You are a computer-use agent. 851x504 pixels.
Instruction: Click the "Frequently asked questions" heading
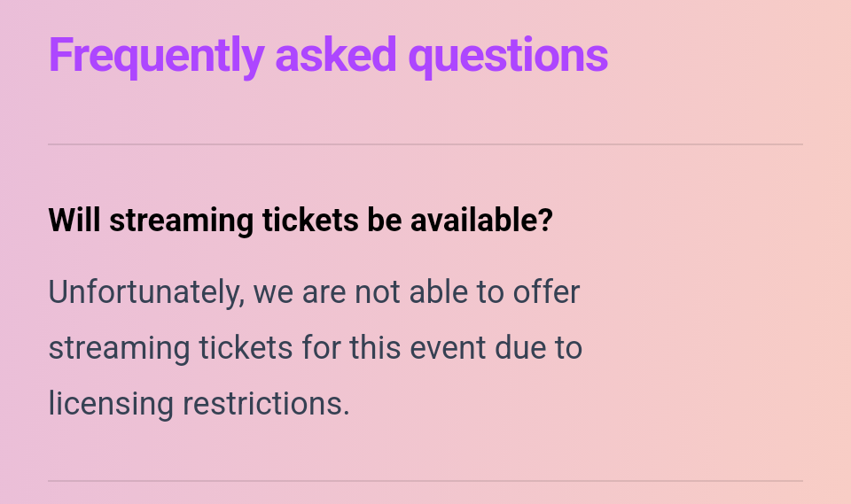pos(328,55)
